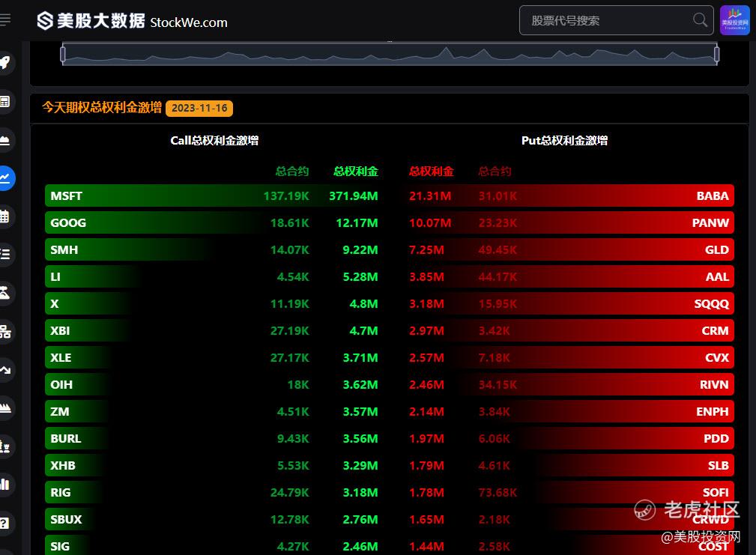Viewport: 756px width, 555px height.
Task: Click the 2023-11-16 date badge
Action: click(x=199, y=108)
